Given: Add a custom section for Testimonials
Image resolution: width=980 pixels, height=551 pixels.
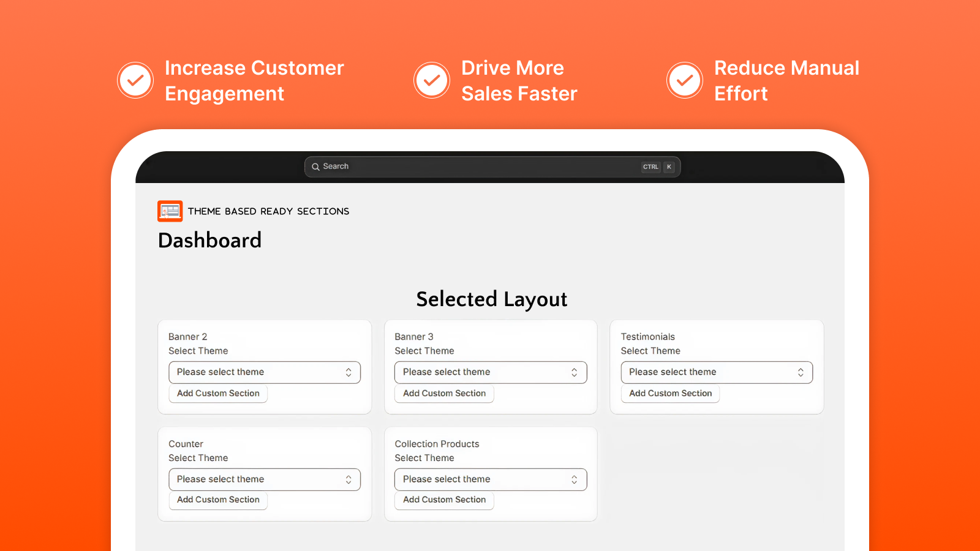Looking at the screenshot, I should (x=670, y=393).
